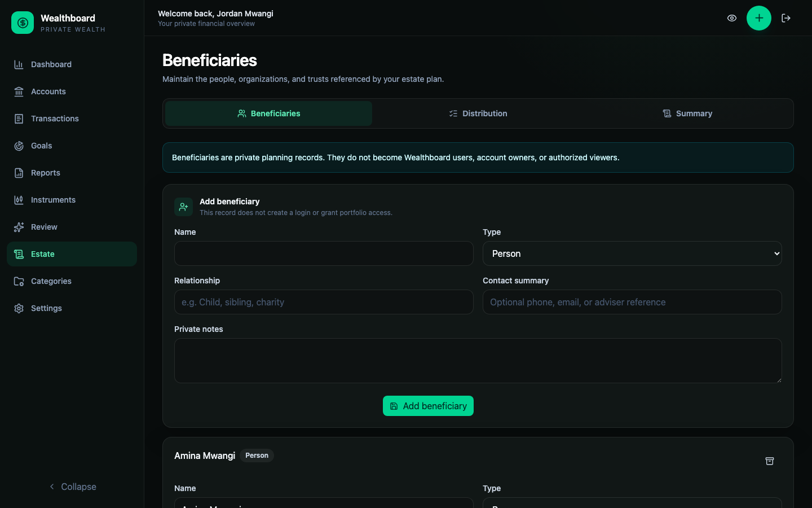
Task: Click the people icon on Beneficiaries tab
Action: (242, 113)
